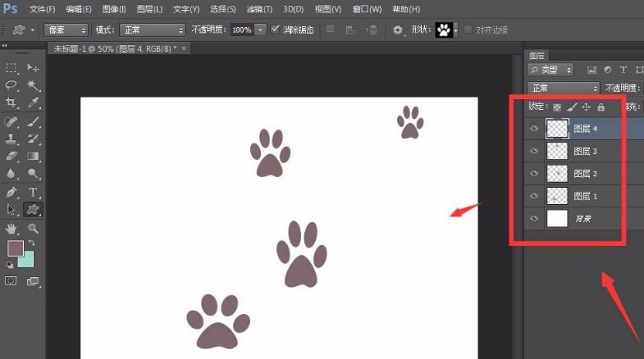Select the Hand tool

tap(12, 228)
